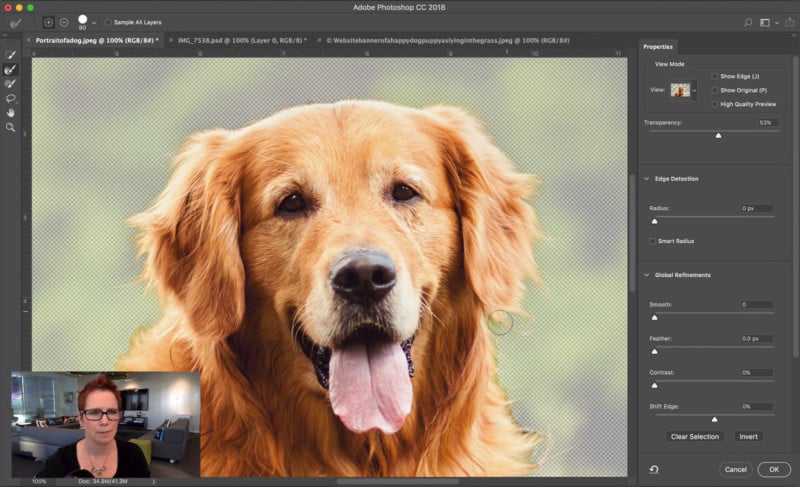Click the subtract-from-selection minus icon
Screen dimensions: 800x487
coord(64,22)
